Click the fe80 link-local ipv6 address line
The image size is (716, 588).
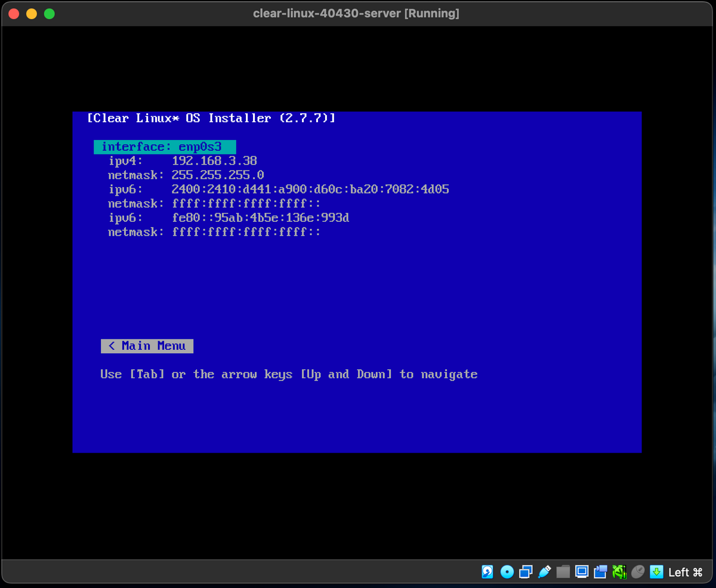tap(229, 218)
